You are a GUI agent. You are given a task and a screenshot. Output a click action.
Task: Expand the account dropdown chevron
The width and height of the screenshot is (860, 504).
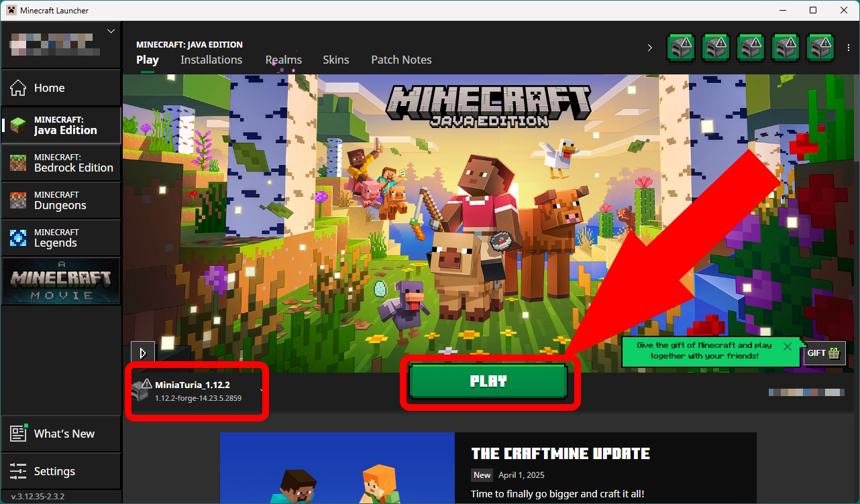111,31
